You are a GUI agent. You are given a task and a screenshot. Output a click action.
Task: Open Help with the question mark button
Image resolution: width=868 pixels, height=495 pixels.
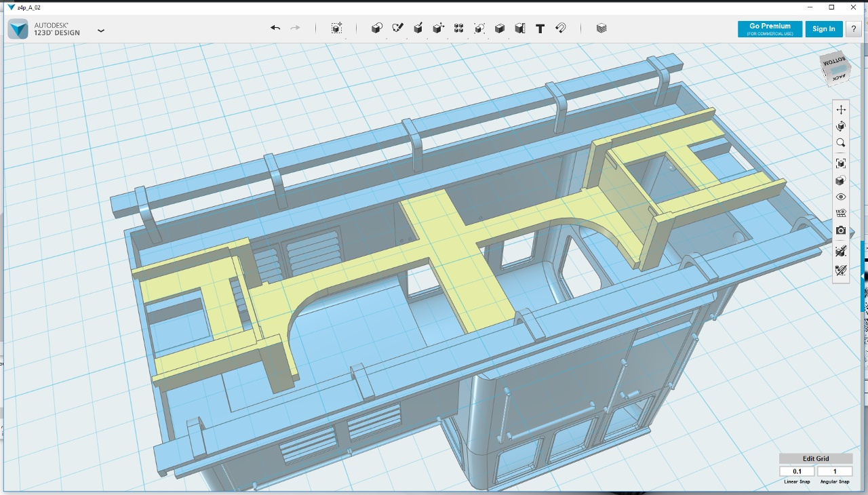(854, 28)
